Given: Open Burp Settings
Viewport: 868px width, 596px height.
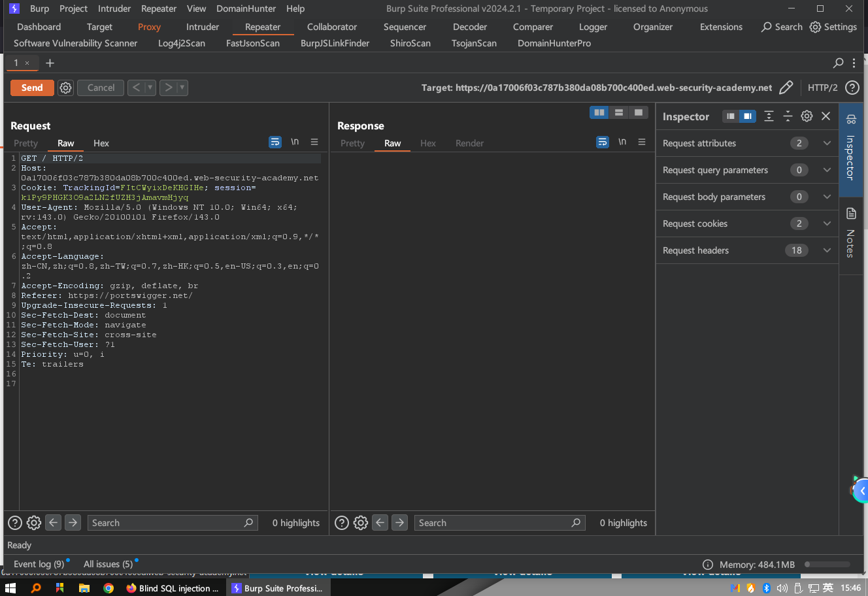Looking at the screenshot, I should point(833,27).
